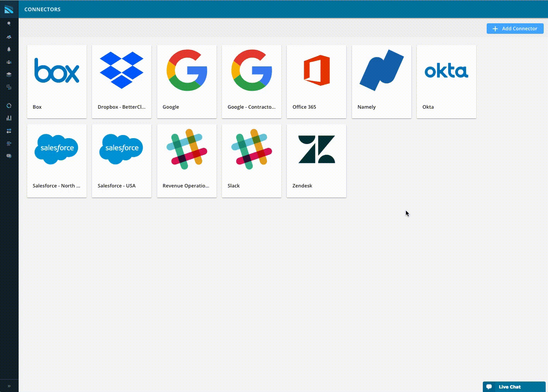Screen dimensions: 548x392
Task: Click the plus icon on Add Connector
Action: click(x=495, y=29)
